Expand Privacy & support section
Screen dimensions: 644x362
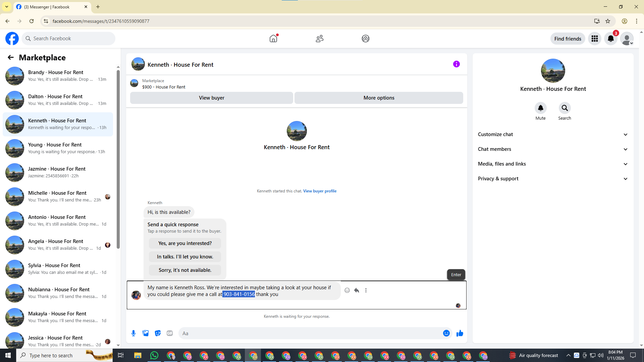pos(553,179)
